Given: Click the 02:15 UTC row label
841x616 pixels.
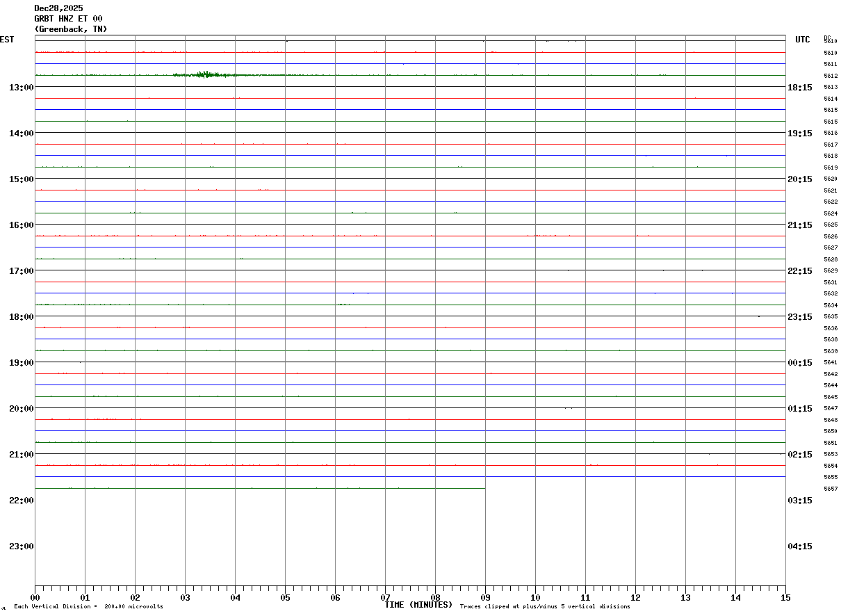Looking at the screenshot, I should (799, 454).
